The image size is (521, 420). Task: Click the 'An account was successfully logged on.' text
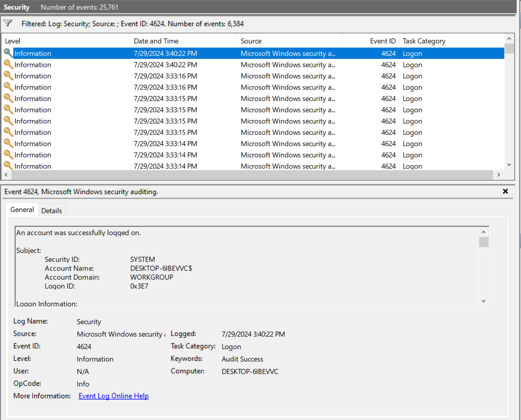(78, 233)
